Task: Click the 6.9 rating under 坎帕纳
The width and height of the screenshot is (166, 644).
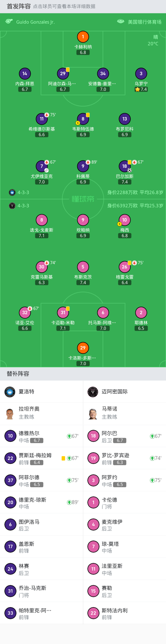Action: [x=83, y=235]
